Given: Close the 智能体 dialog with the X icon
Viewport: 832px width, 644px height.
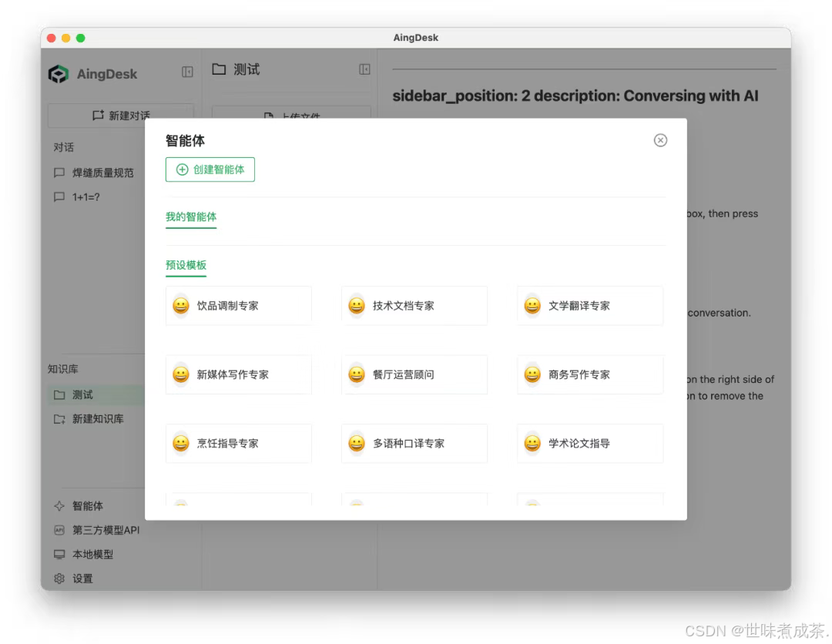Looking at the screenshot, I should [x=660, y=140].
